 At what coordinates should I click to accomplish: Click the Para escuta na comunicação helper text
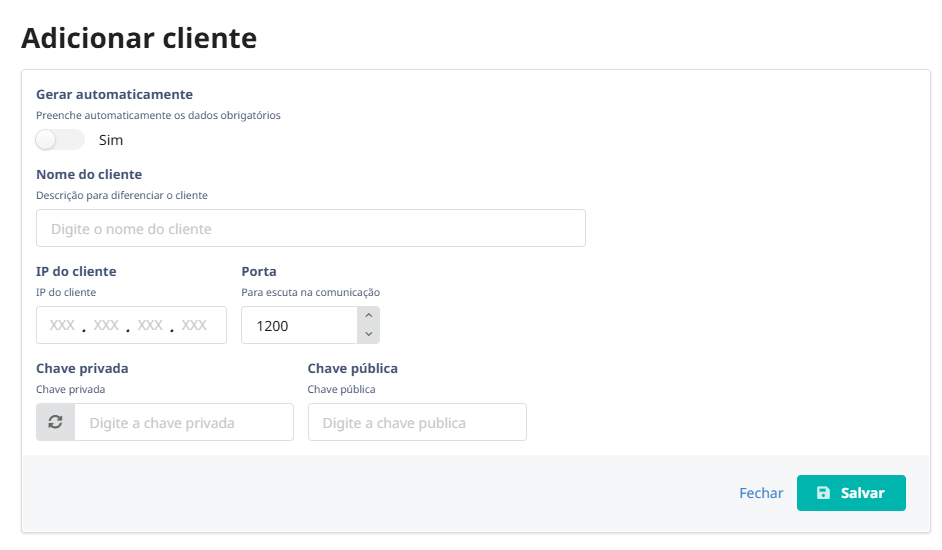310,292
